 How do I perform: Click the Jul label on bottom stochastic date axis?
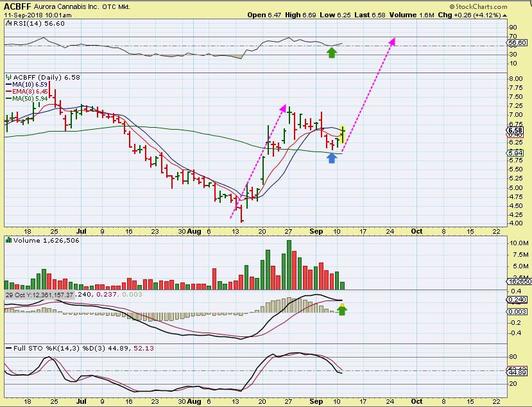(81, 402)
